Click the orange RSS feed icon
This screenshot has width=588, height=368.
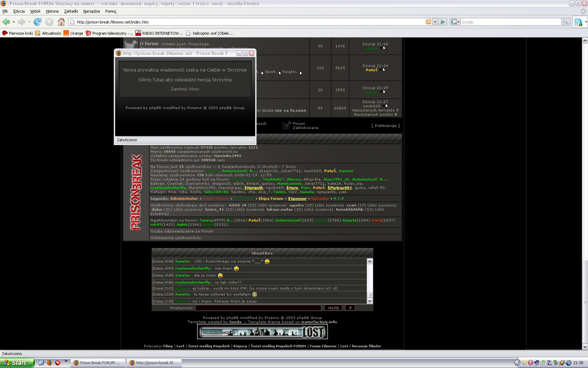tap(428, 22)
